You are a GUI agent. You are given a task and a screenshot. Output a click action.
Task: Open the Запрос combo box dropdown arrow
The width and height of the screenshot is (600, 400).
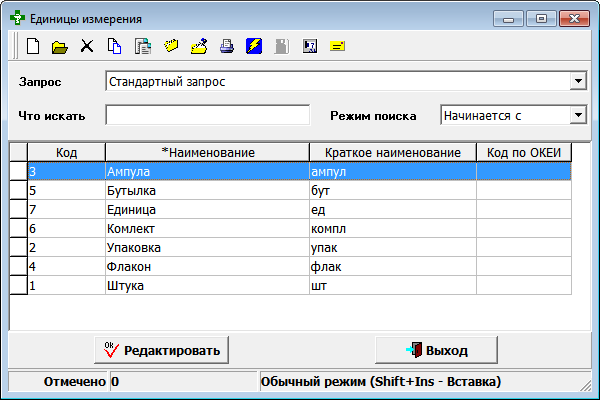(x=578, y=81)
